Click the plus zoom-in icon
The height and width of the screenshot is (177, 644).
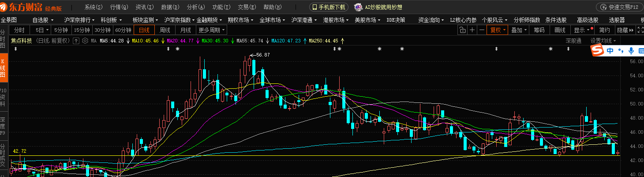click(x=472, y=30)
